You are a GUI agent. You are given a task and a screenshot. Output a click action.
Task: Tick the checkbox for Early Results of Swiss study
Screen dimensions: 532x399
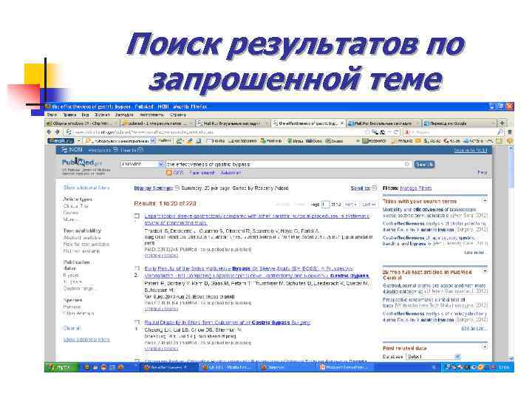(137, 268)
